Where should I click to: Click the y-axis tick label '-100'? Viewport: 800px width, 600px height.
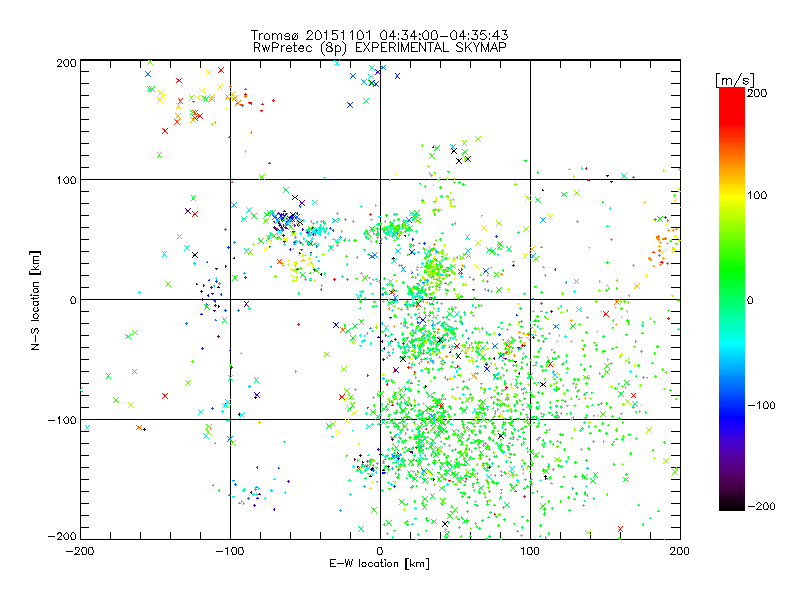62,420
